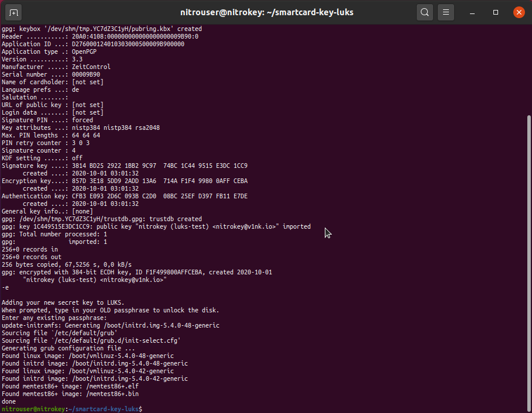
Task: Open a new terminal tab
Action: point(14,12)
